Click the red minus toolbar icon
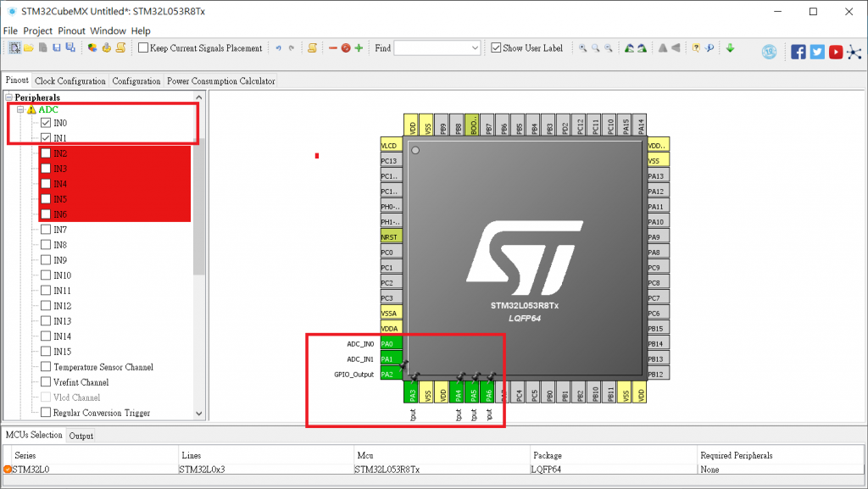 [x=332, y=48]
